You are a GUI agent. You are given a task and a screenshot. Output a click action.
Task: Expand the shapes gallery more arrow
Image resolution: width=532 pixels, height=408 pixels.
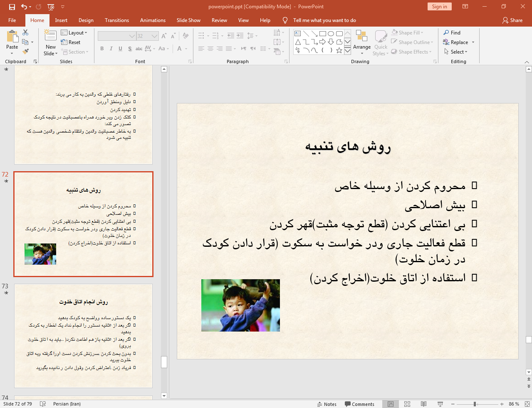coord(347,50)
